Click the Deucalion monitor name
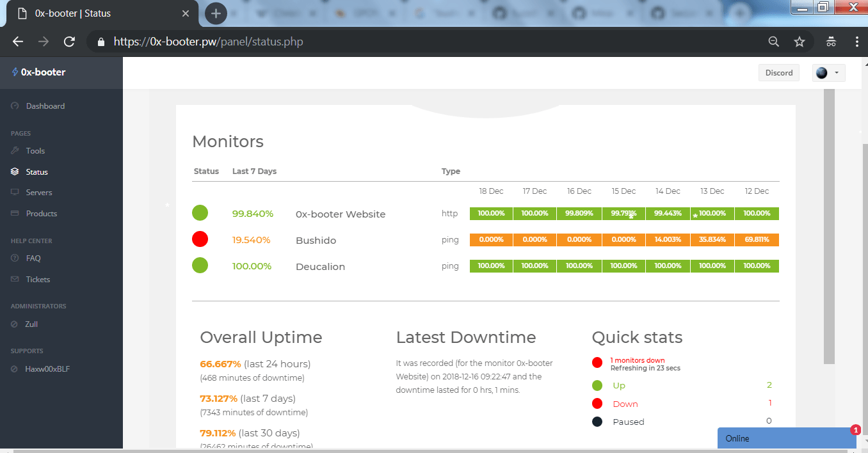The image size is (868, 453). [x=320, y=267]
